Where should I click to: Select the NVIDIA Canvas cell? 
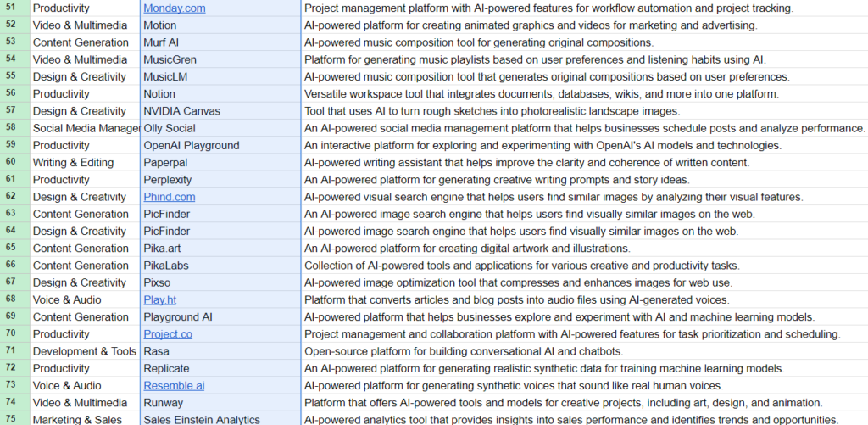[221, 111]
